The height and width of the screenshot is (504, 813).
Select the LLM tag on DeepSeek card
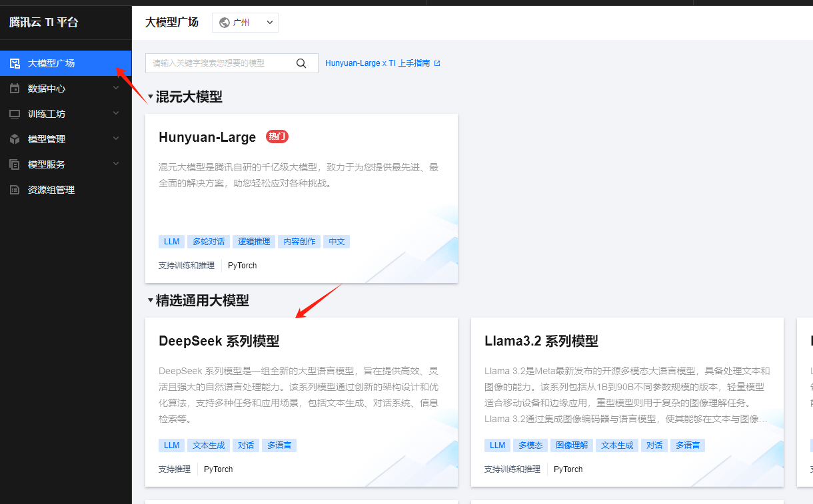[171, 445]
